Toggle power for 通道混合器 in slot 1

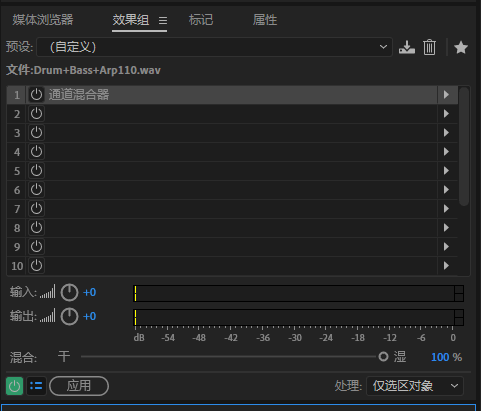click(x=36, y=95)
